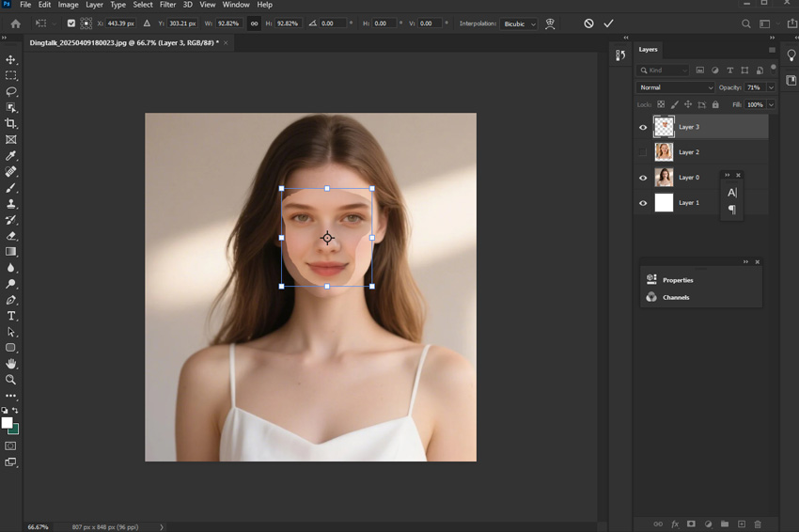This screenshot has height=532, width=799.
Task: Switch to warp mode icon
Action: (550, 23)
